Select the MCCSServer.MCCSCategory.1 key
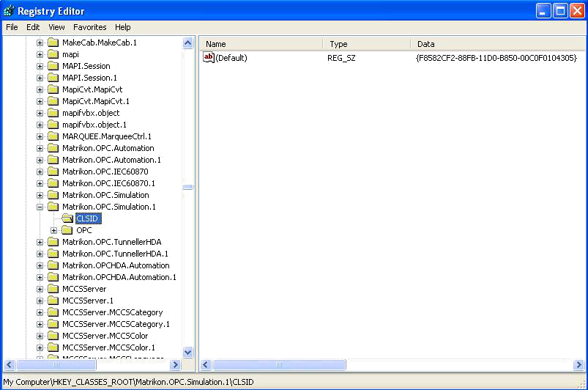Viewport: 588px width, 390px height. [x=116, y=324]
